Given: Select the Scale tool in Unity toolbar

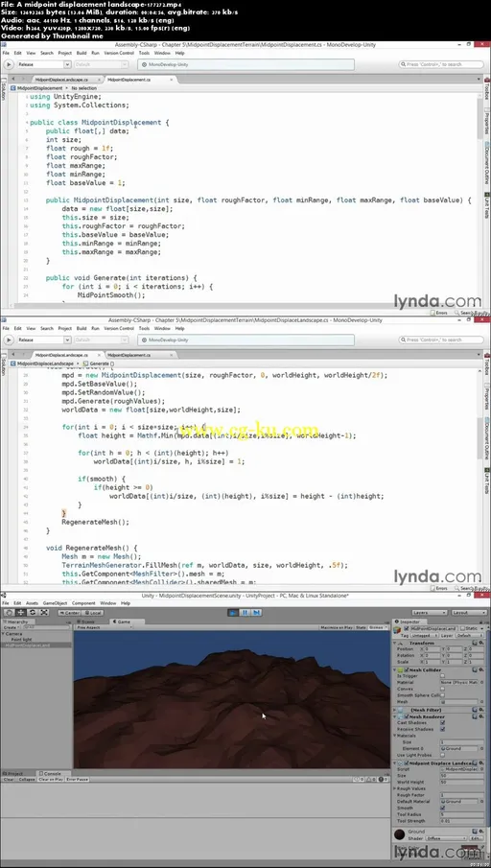Looking at the screenshot, I should [44, 612].
